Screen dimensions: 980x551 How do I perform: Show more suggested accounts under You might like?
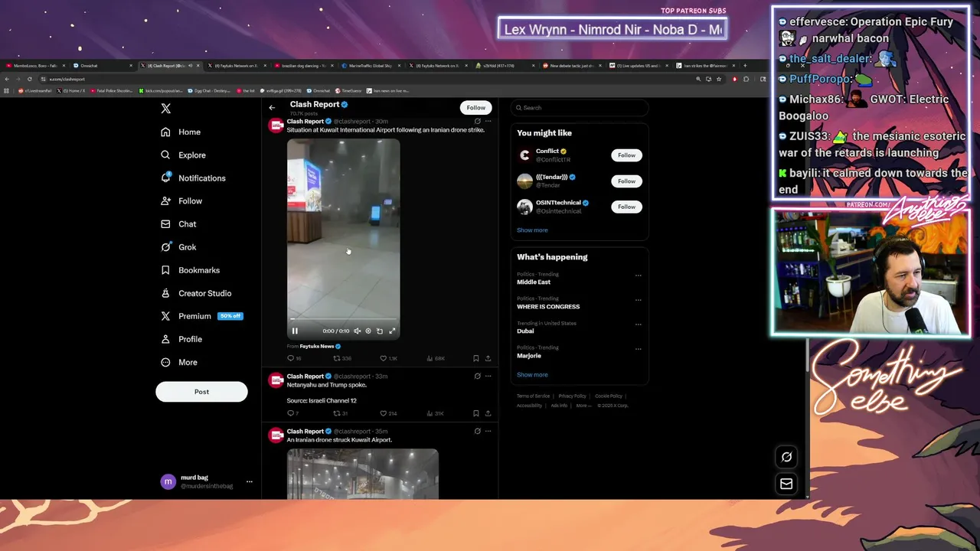[x=532, y=230]
